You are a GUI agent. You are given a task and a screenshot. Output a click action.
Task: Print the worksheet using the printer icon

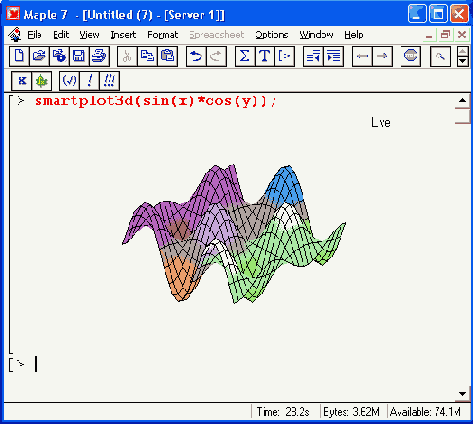[x=99, y=56]
